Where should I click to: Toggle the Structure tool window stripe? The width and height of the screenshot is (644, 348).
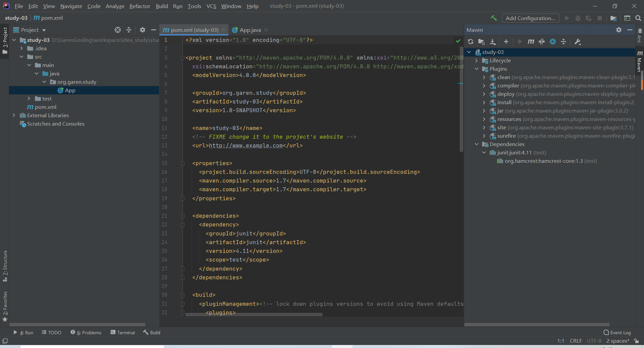click(5, 266)
